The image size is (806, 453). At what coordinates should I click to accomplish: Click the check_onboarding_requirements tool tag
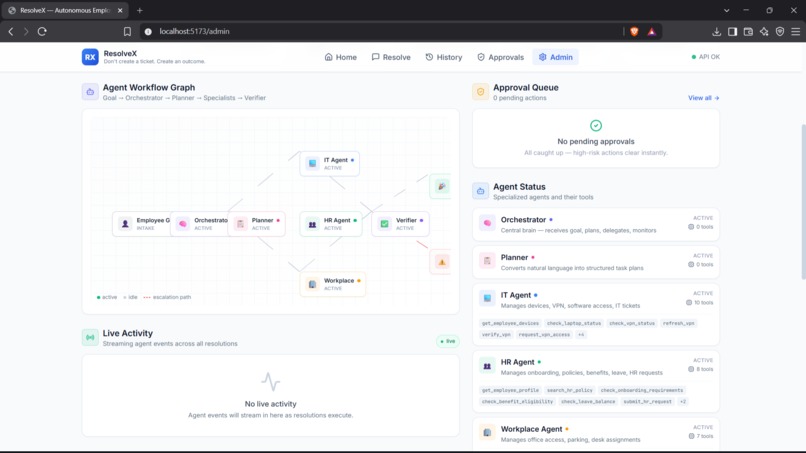(642, 390)
